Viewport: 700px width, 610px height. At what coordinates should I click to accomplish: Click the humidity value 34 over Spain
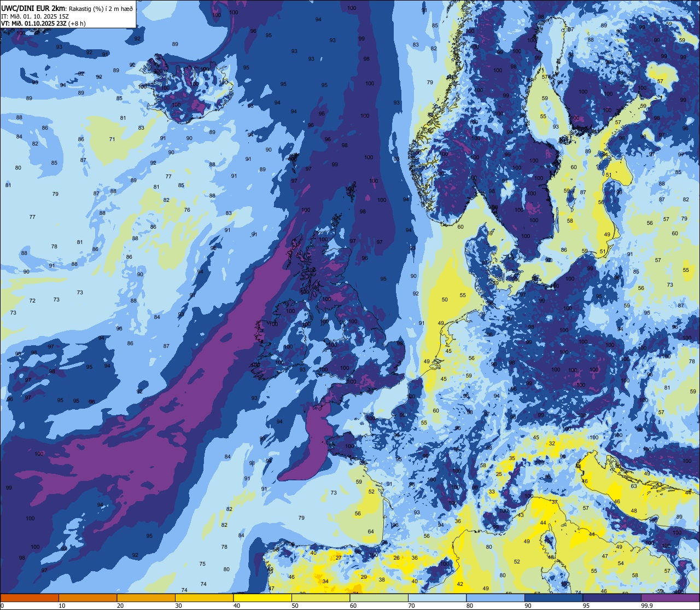[x=325, y=582]
